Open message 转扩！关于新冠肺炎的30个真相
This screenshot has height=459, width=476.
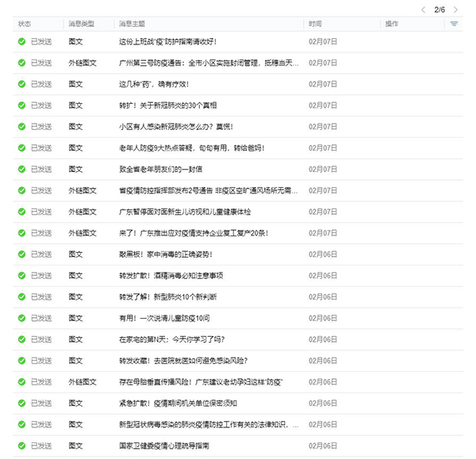click(x=167, y=105)
